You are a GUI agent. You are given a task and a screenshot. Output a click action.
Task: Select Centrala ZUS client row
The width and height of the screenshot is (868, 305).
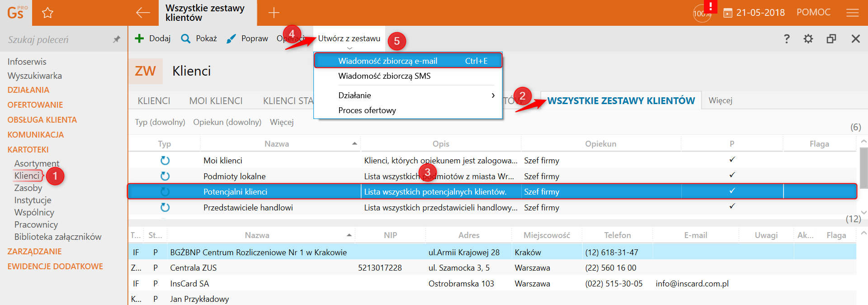tap(492, 267)
